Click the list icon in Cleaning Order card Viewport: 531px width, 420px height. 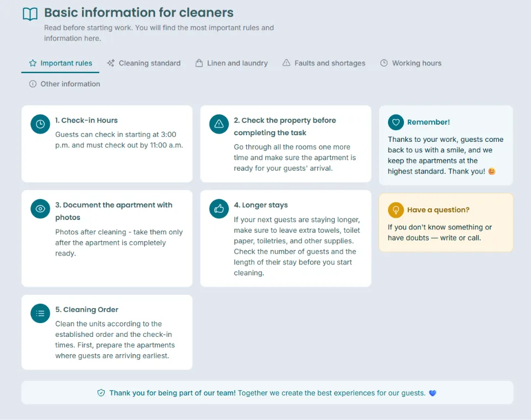(x=40, y=314)
